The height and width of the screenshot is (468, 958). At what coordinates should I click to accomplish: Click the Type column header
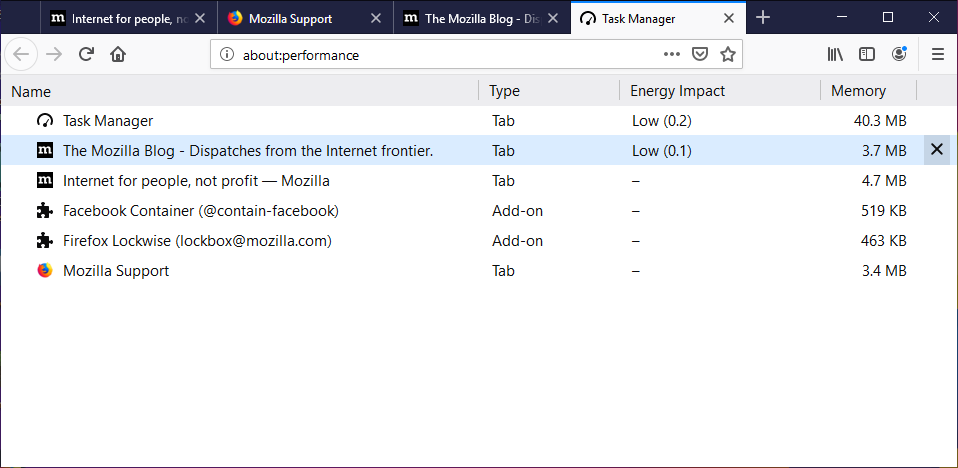click(x=549, y=91)
